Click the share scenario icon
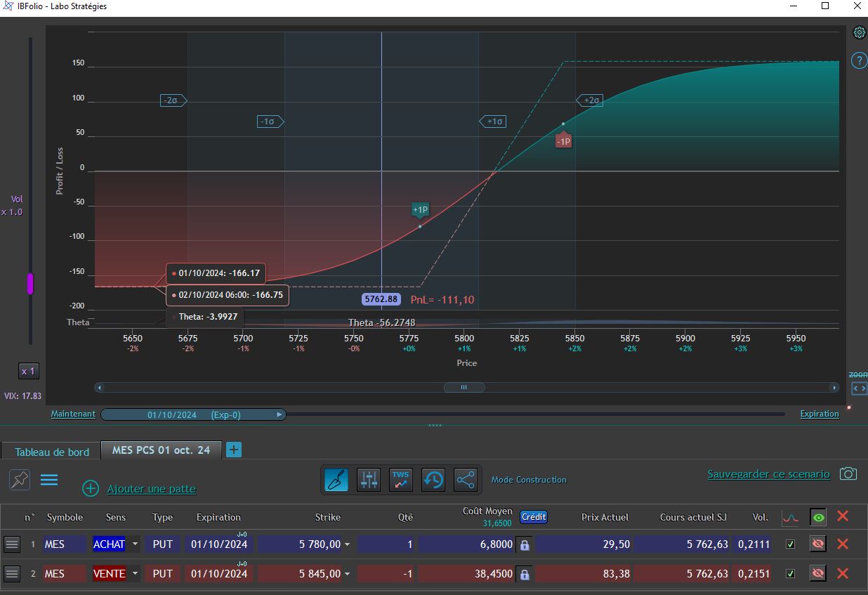Image resolution: width=868 pixels, height=595 pixels. [x=466, y=480]
